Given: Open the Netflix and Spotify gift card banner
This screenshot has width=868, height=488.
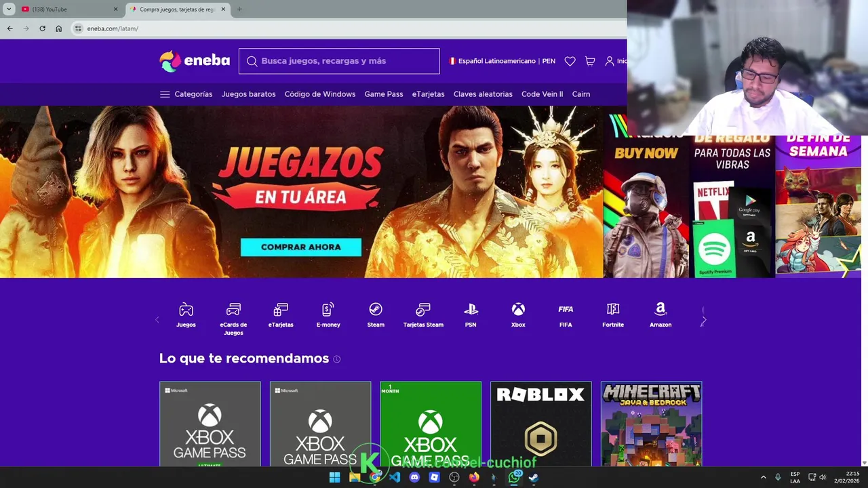Looking at the screenshot, I should pyautogui.click(x=732, y=207).
